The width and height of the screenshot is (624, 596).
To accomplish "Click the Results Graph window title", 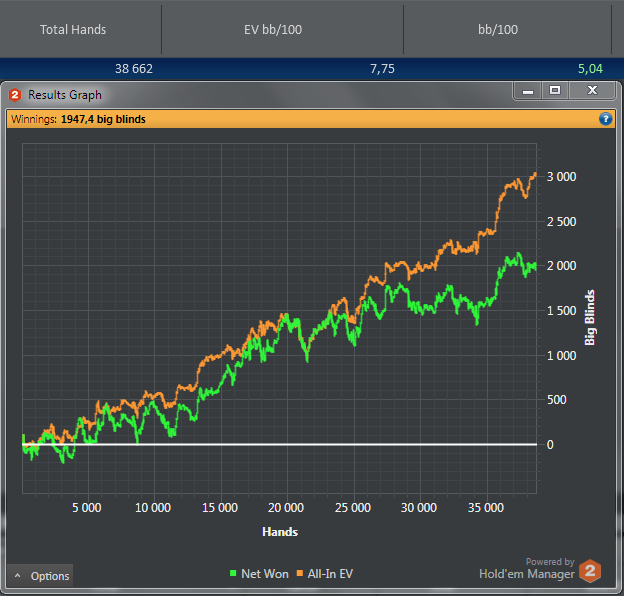I will pyautogui.click(x=65, y=95).
